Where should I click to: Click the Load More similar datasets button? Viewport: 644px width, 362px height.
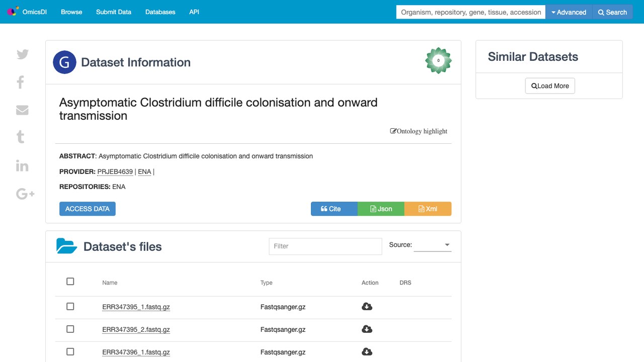tap(550, 86)
